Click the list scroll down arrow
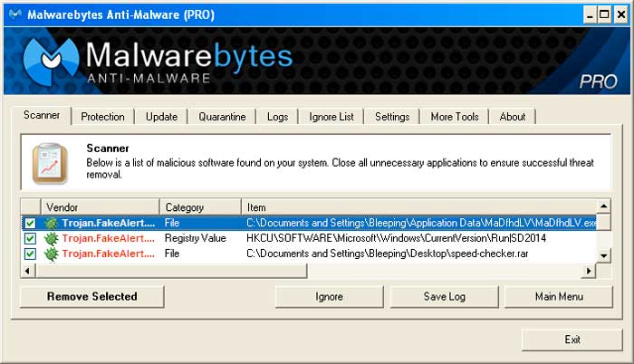 [x=604, y=256]
